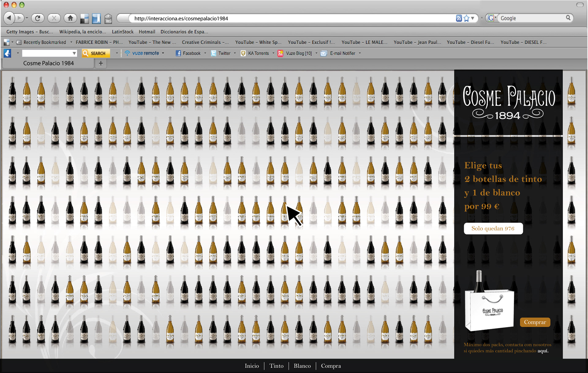Open the Vuze Blog dropdown arrow
Image resolution: width=588 pixels, height=373 pixels.
tap(316, 53)
